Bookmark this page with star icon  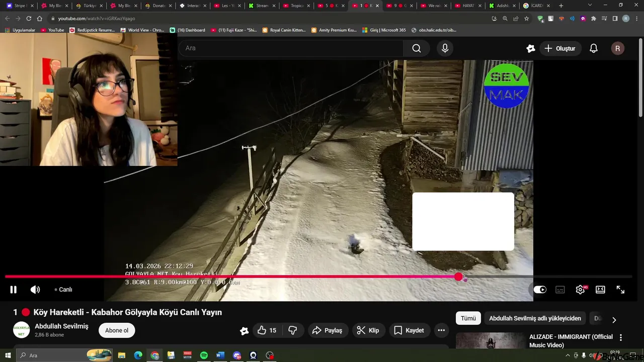[x=526, y=19]
